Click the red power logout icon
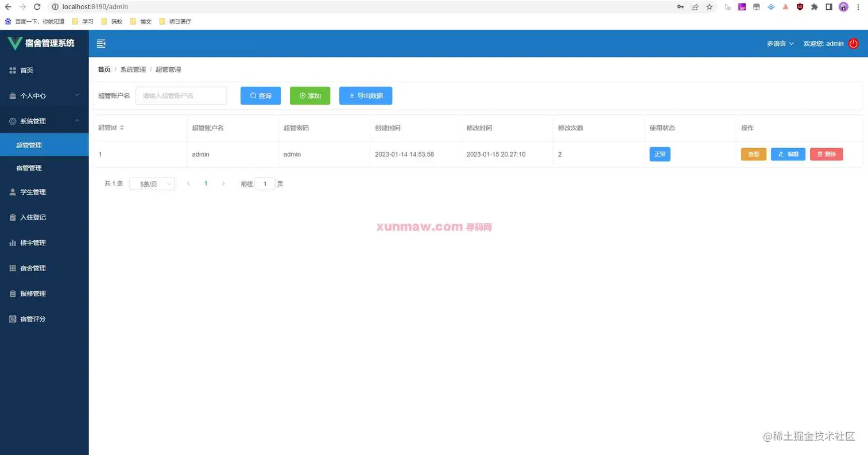The width and height of the screenshot is (868, 455). [853, 44]
